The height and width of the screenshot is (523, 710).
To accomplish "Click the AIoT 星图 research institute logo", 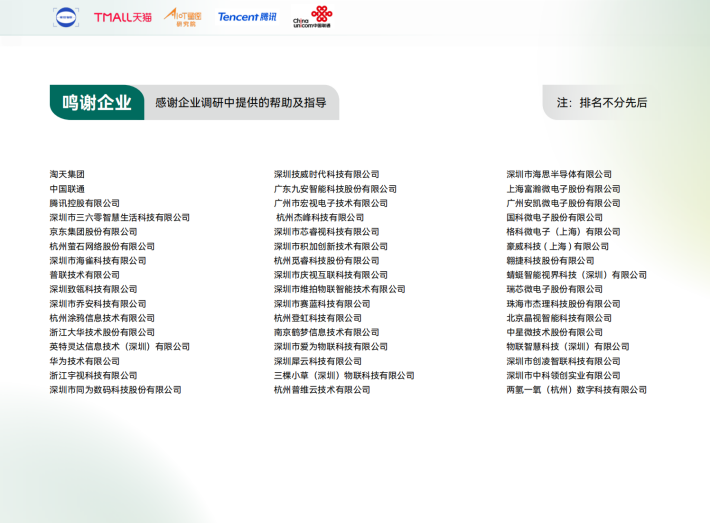I will pos(183,16).
